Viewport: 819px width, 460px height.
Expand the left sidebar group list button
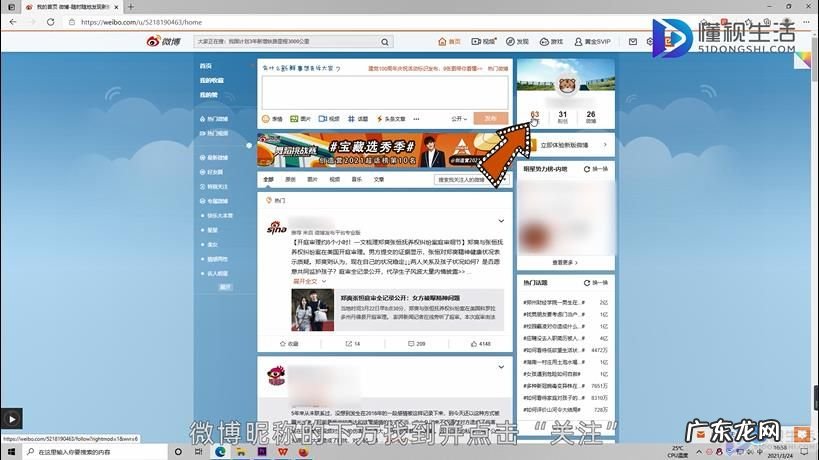pyautogui.click(x=225, y=287)
